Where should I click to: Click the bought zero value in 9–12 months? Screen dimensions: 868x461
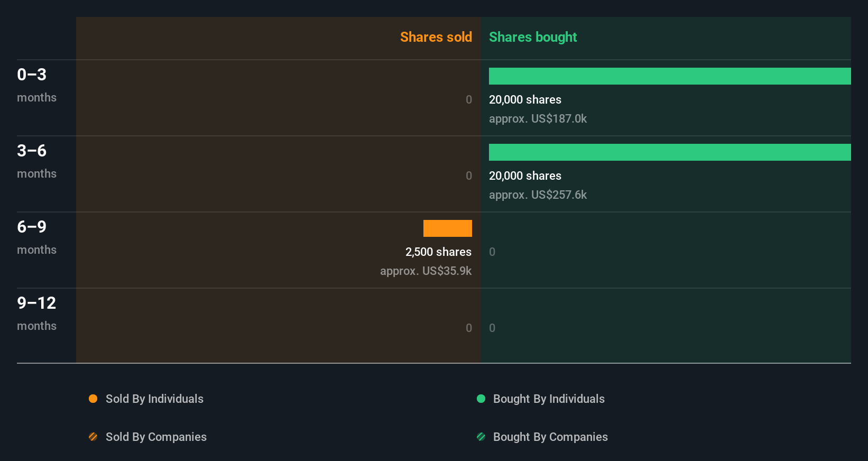[x=492, y=328]
